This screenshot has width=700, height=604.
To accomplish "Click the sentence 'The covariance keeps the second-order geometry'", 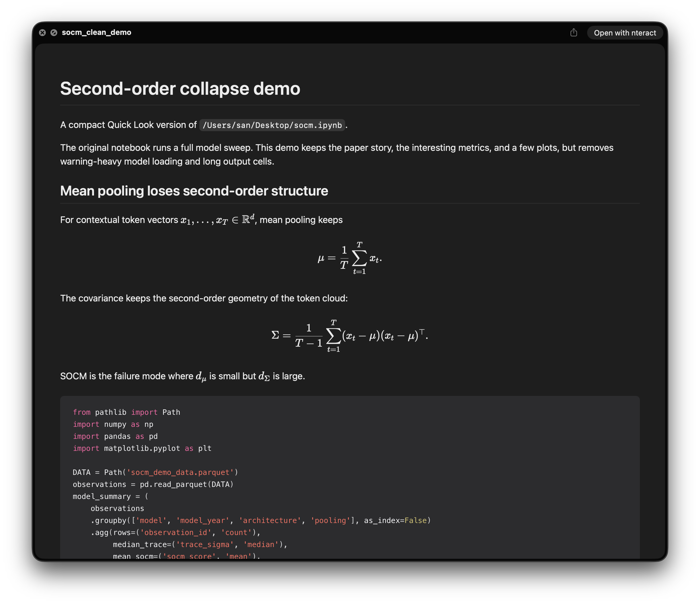I will [204, 299].
